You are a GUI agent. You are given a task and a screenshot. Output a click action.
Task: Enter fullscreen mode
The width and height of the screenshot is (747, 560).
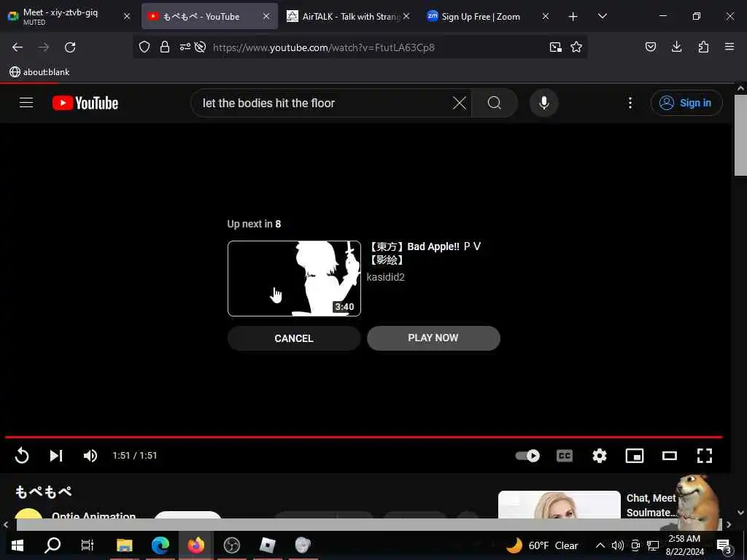[x=705, y=456]
